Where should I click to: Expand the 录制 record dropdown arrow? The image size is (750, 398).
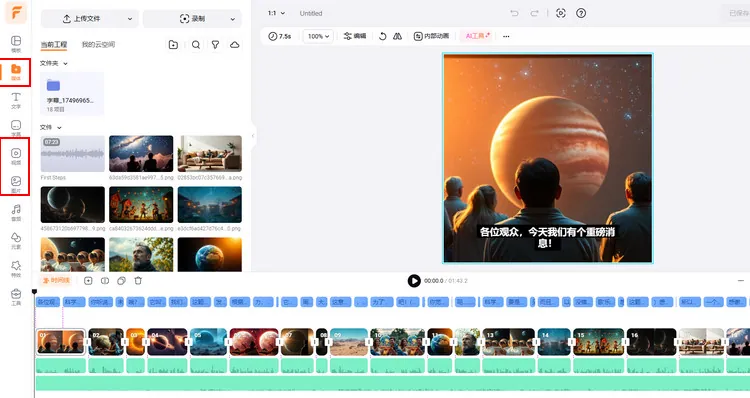232,19
